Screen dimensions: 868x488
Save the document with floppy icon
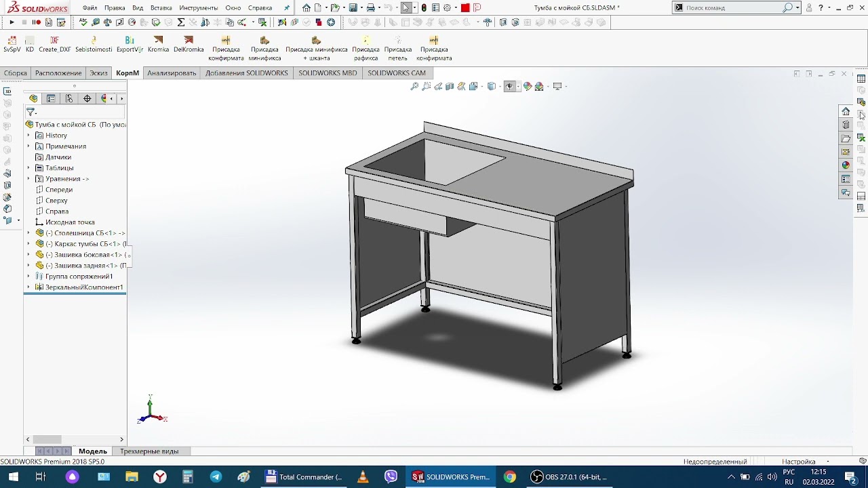pyautogui.click(x=353, y=8)
